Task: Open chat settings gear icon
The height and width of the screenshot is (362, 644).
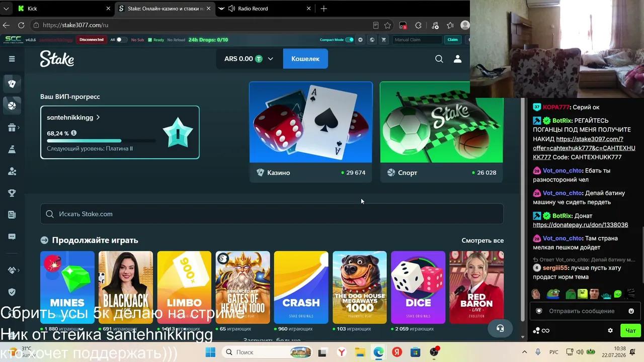Action: pos(610,330)
